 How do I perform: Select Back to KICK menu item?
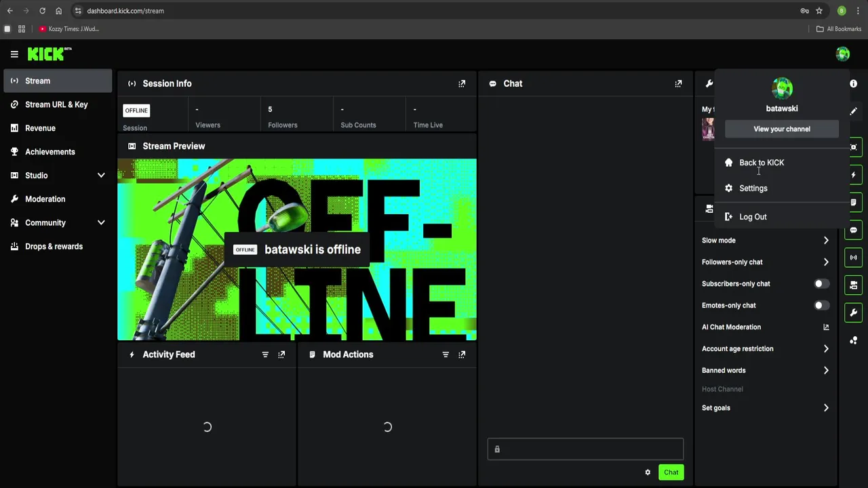[782, 163]
